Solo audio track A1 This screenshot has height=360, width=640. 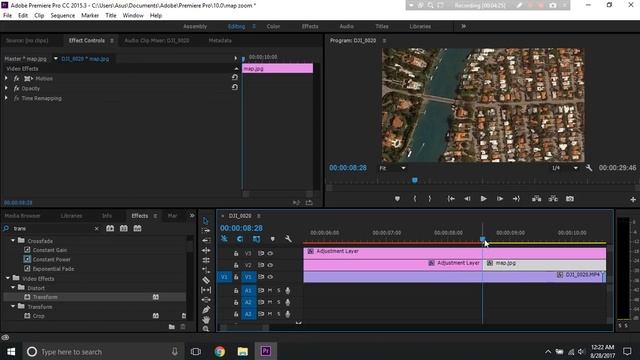point(279,291)
